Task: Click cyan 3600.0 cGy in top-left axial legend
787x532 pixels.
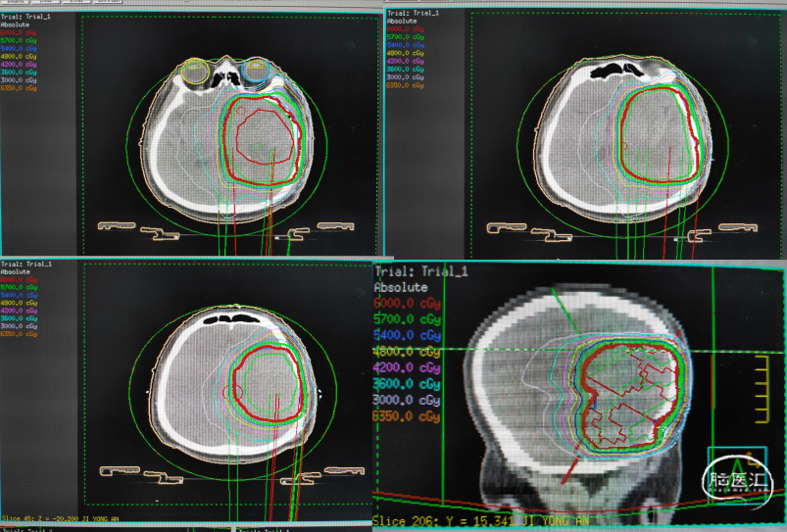Action: click(x=19, y=73)
